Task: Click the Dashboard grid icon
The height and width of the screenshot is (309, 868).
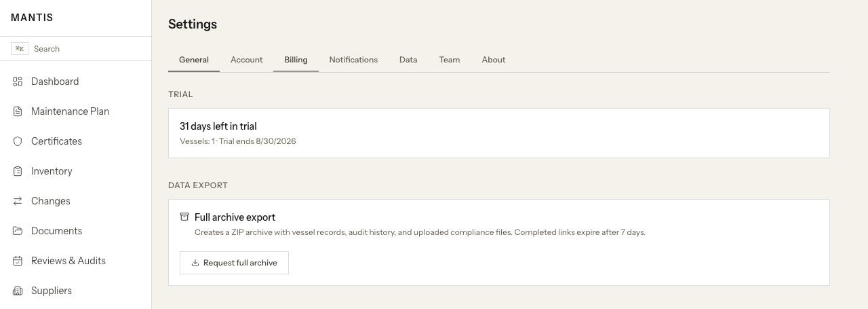Action: click(18, 81)
